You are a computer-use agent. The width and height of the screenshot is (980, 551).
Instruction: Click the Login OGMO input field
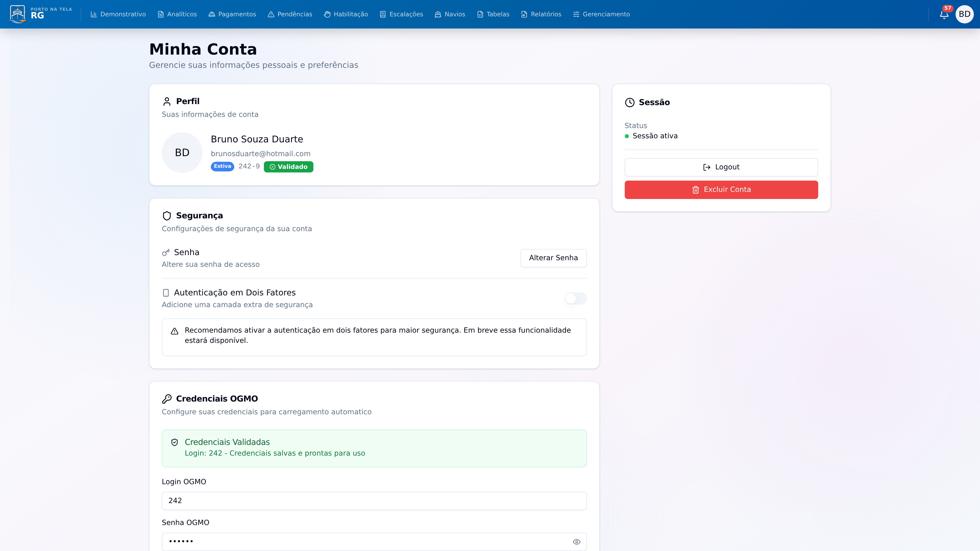coord(374,500)
